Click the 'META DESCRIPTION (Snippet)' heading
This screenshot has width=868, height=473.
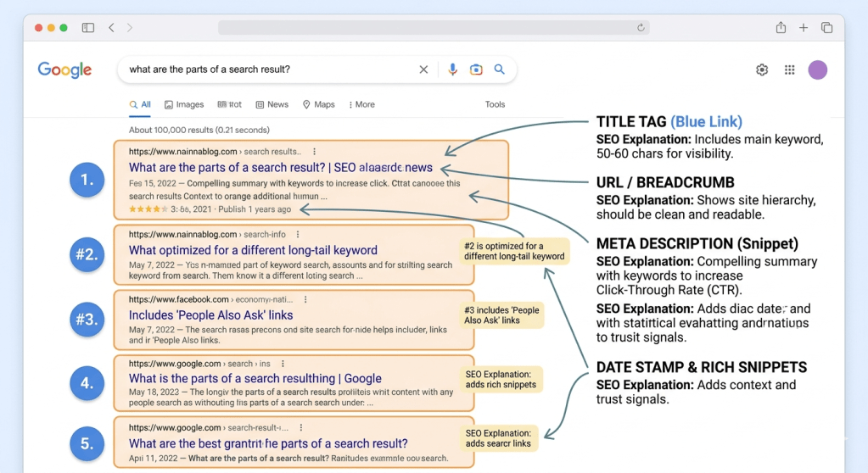pos(697,243)
